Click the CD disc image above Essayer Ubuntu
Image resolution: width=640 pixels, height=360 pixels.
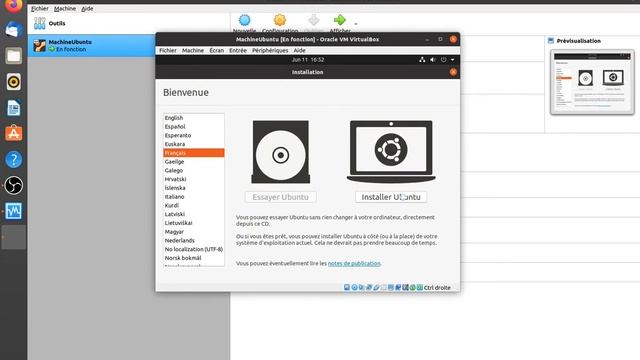(281, 152)
